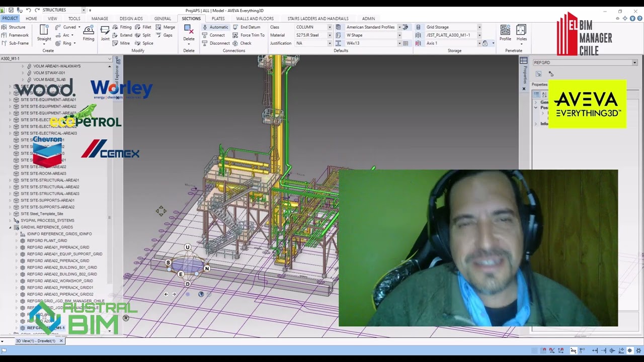Viewport: 644px width, 362px height.
Task: Toggle the profile picker icon beside American Standard Profiles
Action: (x=406, y=27)
